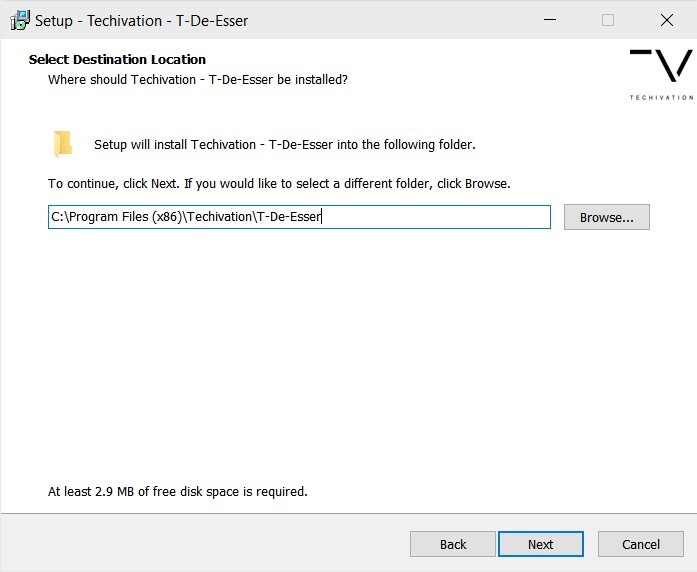Click the window title "Setup - Techivation - T-De-Esser"
The width and height of the screenshot is (697, 572).
point(141,21)
